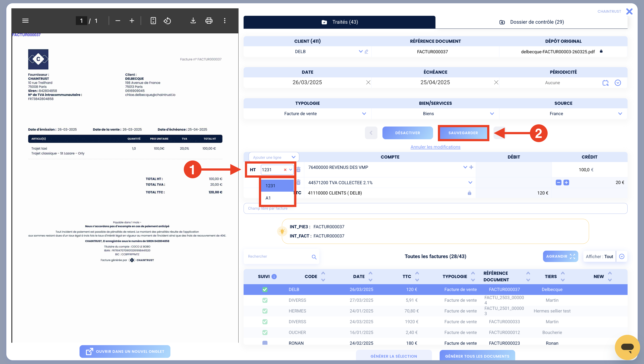644x364 pixels.
Task: Delete the TVA line with trash icon
Action: [x=299, y=182]
